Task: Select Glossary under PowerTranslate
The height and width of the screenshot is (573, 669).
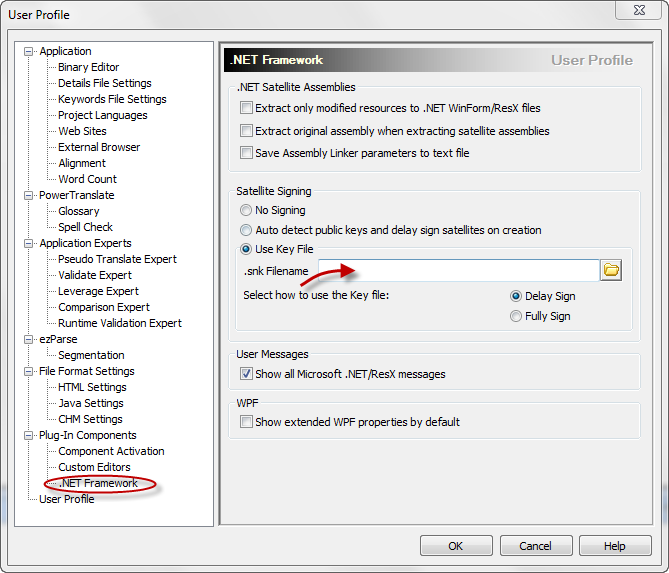Action: pos(79,211)
